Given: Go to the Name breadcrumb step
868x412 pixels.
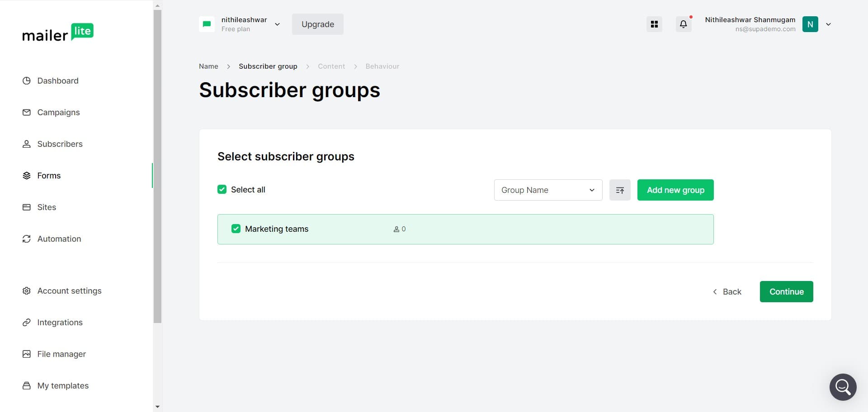Looking at the screenshot, I should click(208, 66).
